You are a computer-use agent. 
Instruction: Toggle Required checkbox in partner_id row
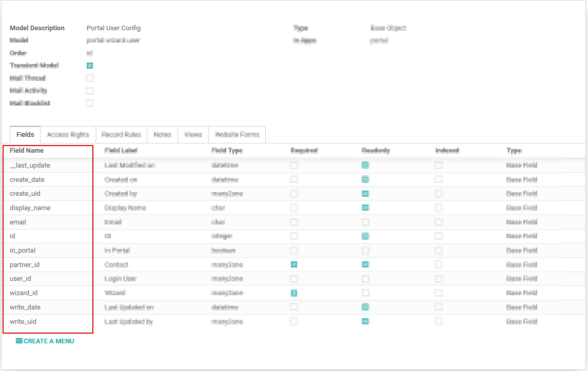point(294,265)
